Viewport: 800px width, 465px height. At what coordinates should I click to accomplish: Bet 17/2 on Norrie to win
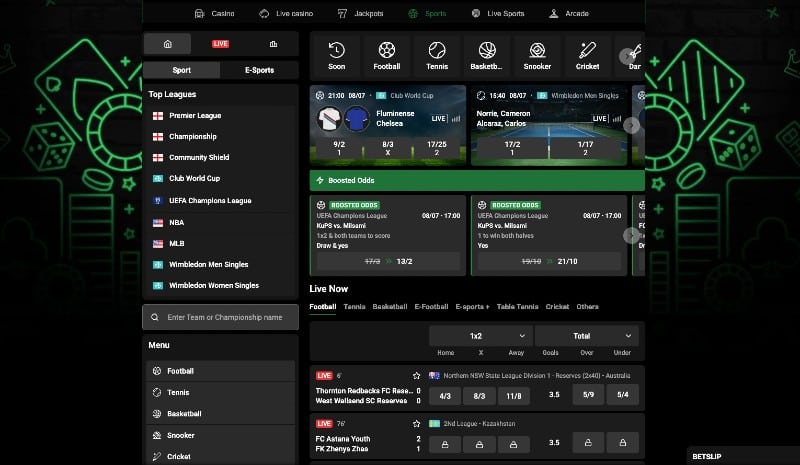[x=512, y=148]
